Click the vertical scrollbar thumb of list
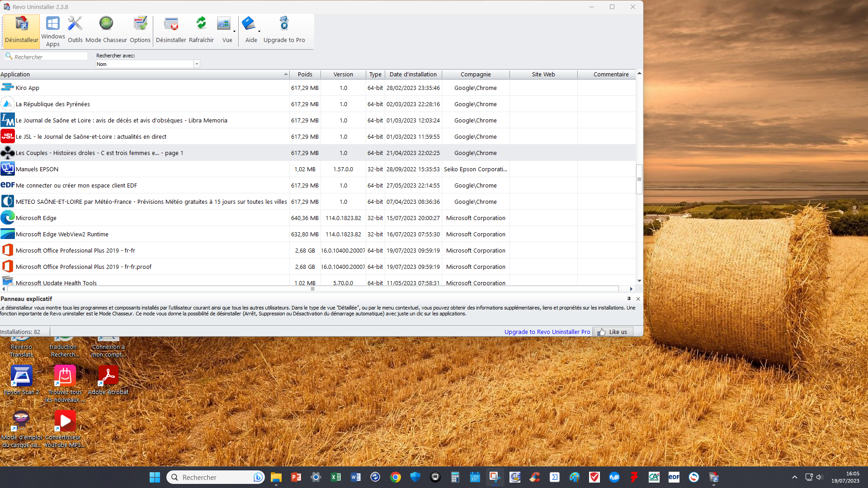This screenshot has width=868, height=488. pyautogui.click(x=639, y=179)
